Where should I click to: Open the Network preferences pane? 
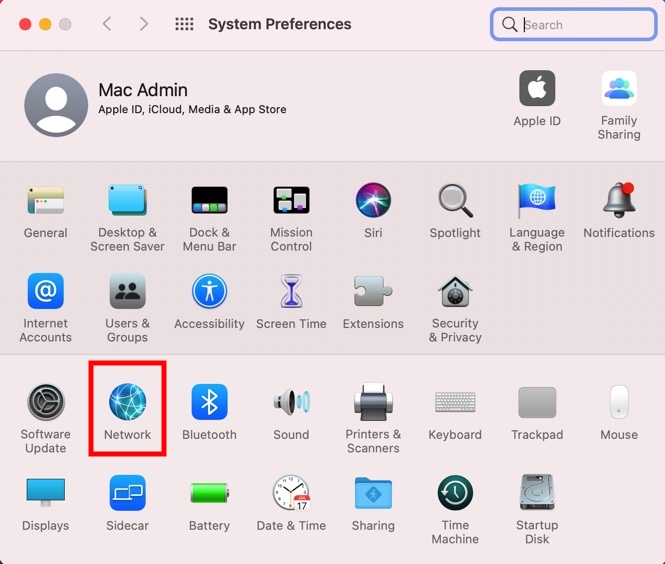coord(127,403)
